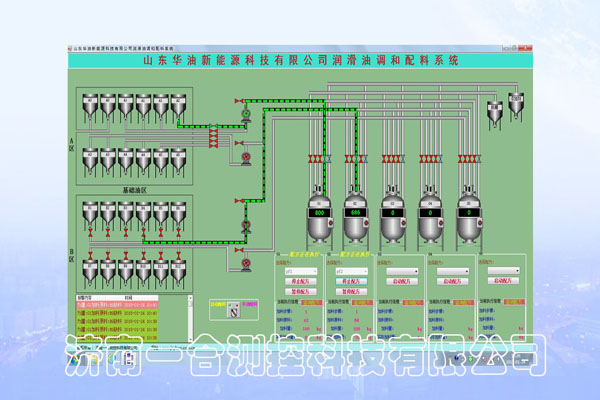
Task: Expand the recipe dropdown in the fifth panel
Action: click(505, 270)
